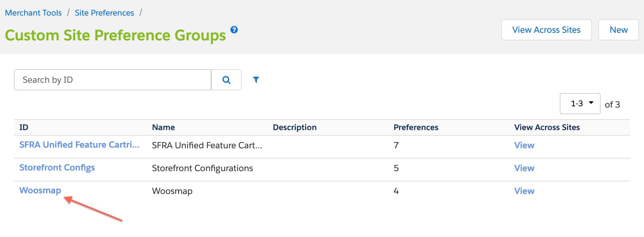Click the Name column header
Screen dimensions: 644x237
[x=163, y=127]
